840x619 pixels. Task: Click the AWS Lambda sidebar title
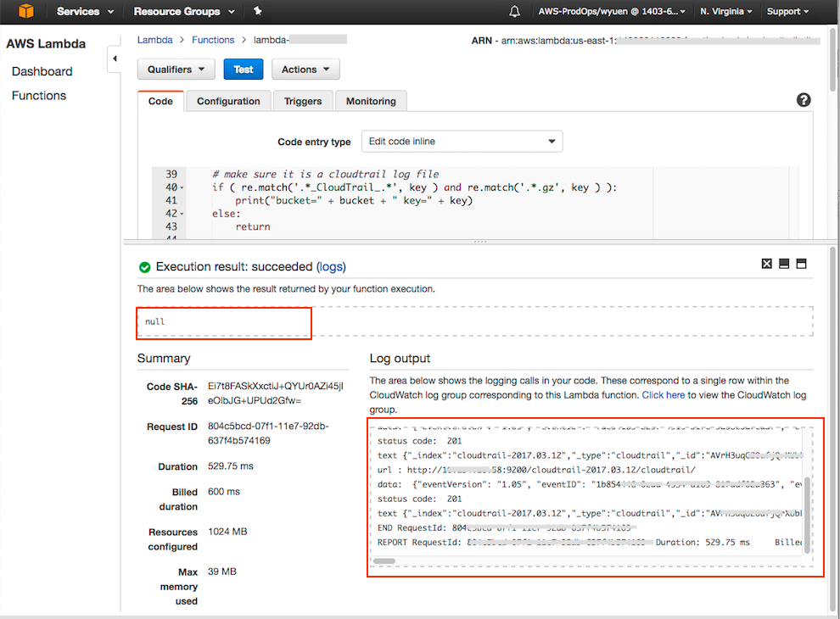point(46,44)
